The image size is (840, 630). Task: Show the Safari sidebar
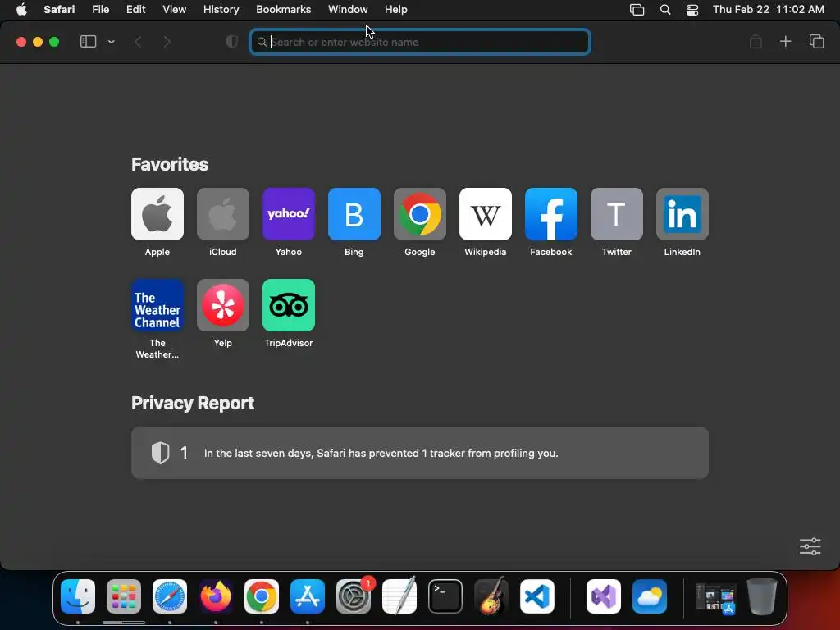tap(88, 41)
